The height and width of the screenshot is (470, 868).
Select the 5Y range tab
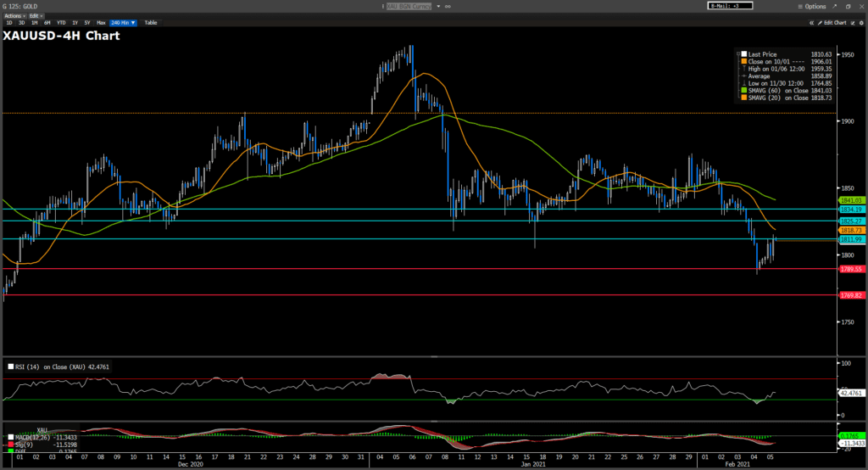coord(87,23)
